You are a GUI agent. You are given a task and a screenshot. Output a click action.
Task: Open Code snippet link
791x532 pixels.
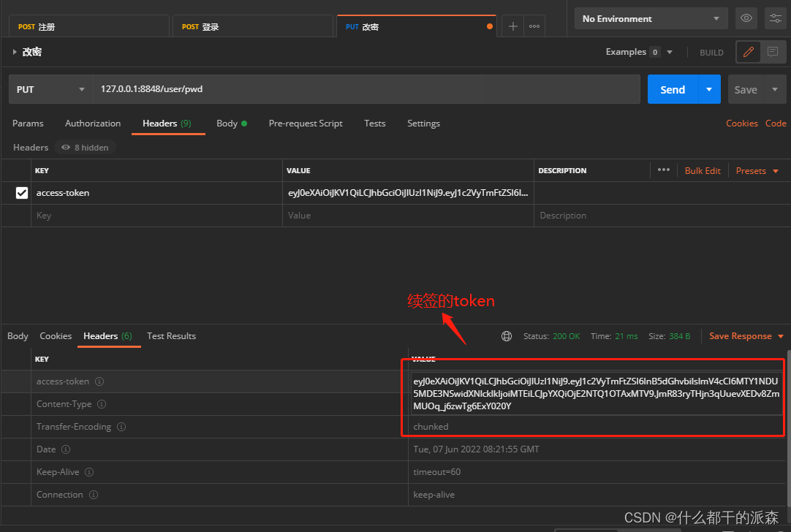point(776,123)
